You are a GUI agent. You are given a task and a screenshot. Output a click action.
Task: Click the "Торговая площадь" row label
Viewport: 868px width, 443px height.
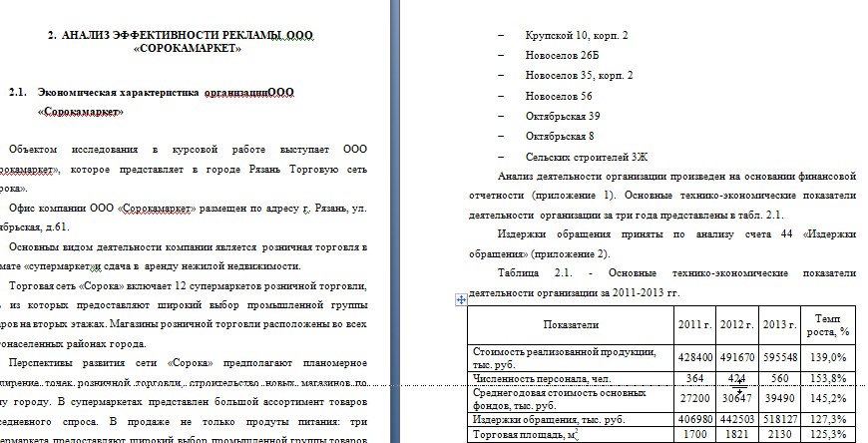521,435
